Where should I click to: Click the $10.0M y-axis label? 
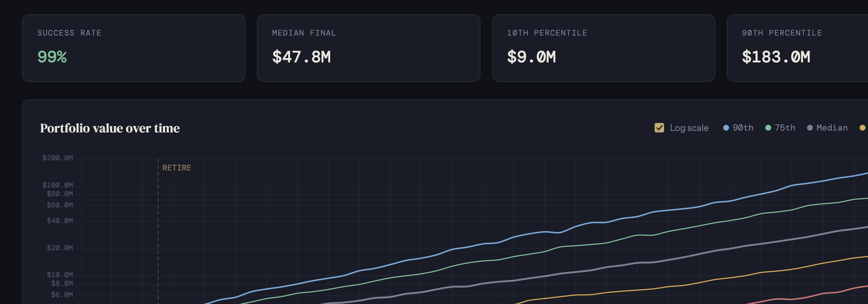(x=60, y=275)
